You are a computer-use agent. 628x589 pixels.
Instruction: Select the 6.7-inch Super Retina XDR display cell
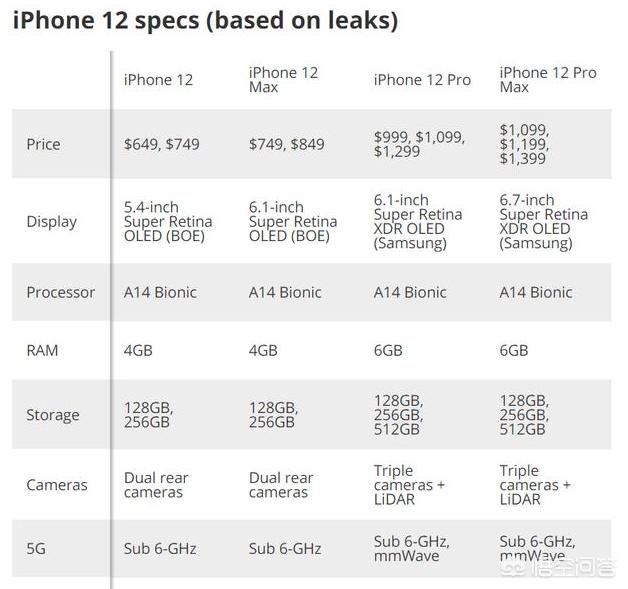click(x=543, y=222)
